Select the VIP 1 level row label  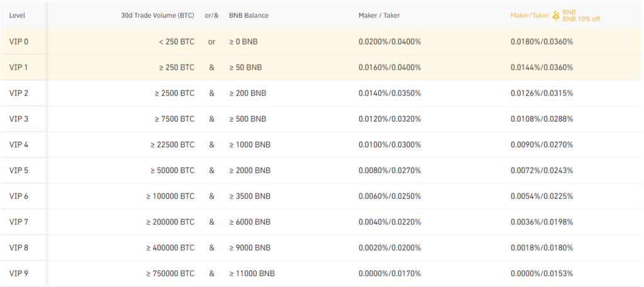19,67
